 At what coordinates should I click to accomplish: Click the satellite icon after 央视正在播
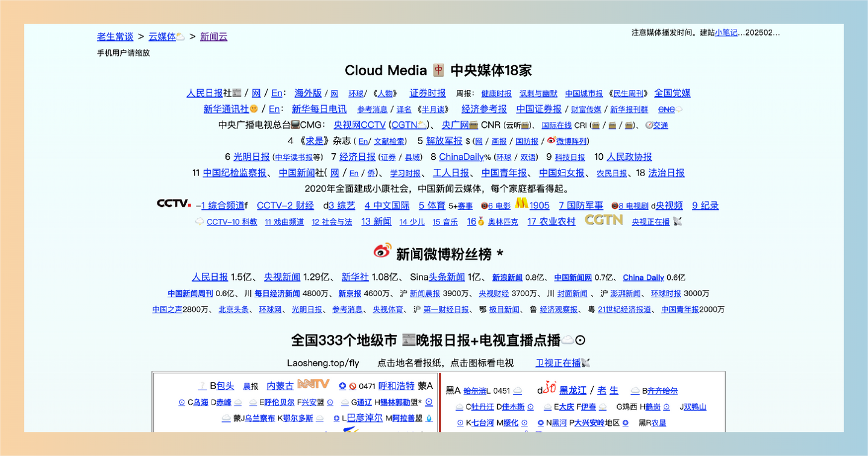pyautogui.click(x=678, y=221)
